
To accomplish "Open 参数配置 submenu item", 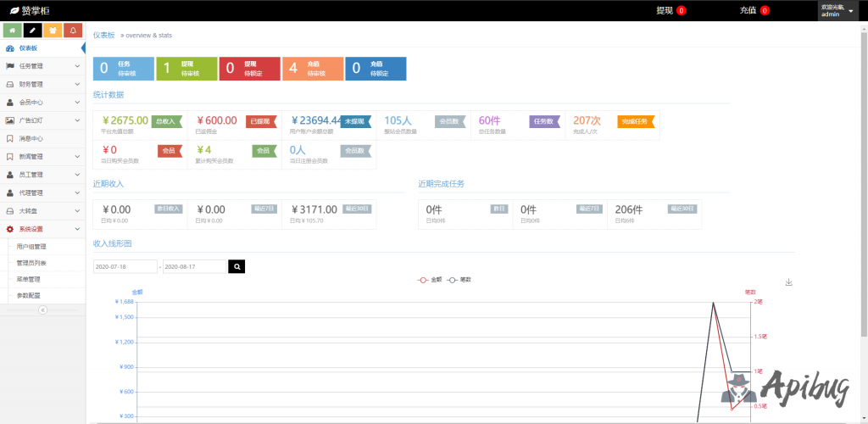I will point(29,295).
